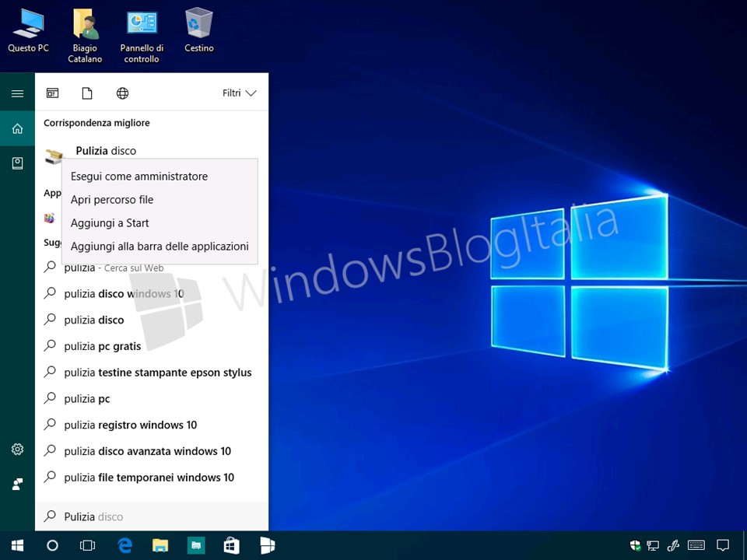Viewport: 747px width, 560px height.
Task: Select the plain pulizia pc suggestion
Action: [152, 398]
